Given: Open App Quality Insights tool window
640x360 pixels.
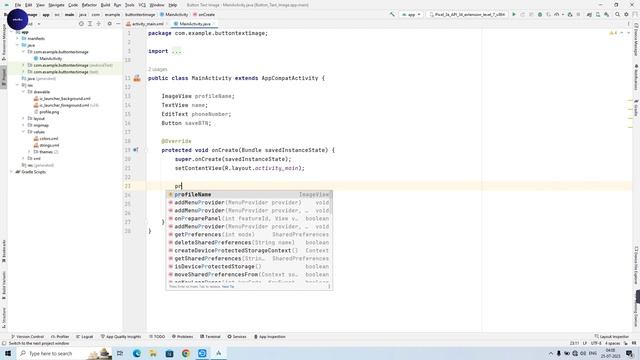Looking at the screenshot, I should (120, 337).
